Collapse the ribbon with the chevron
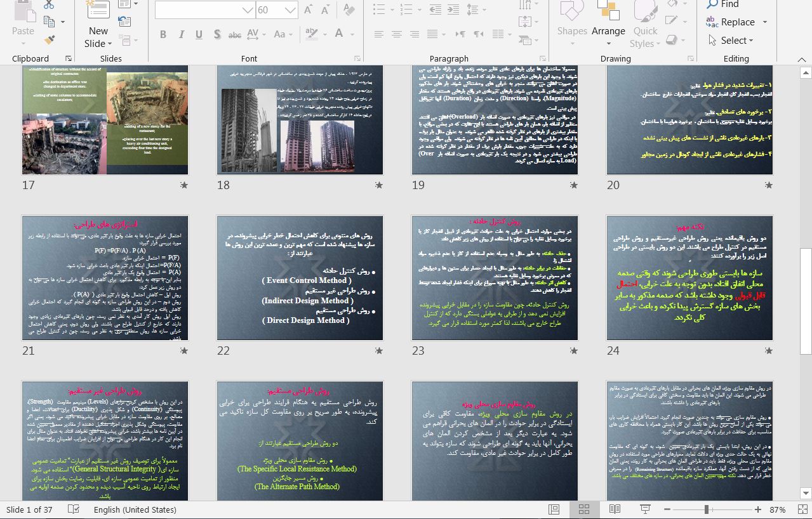This screenshot has width=812, height=519. pos(802,58)
